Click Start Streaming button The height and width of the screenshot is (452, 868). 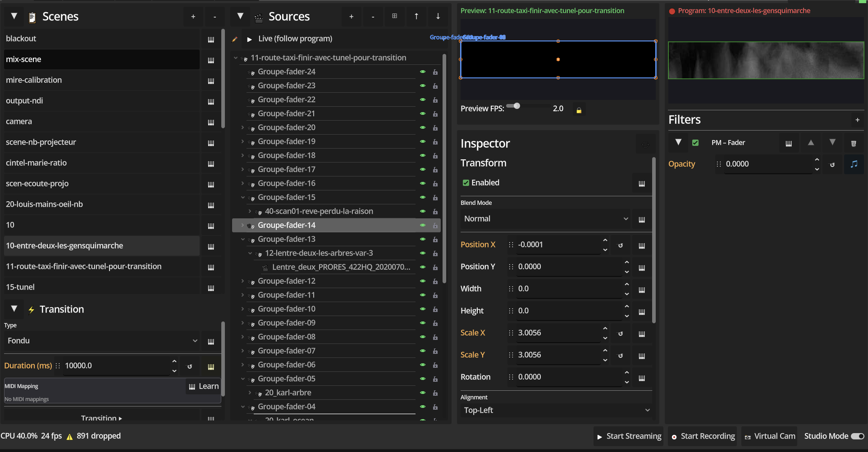click(629, 436)
